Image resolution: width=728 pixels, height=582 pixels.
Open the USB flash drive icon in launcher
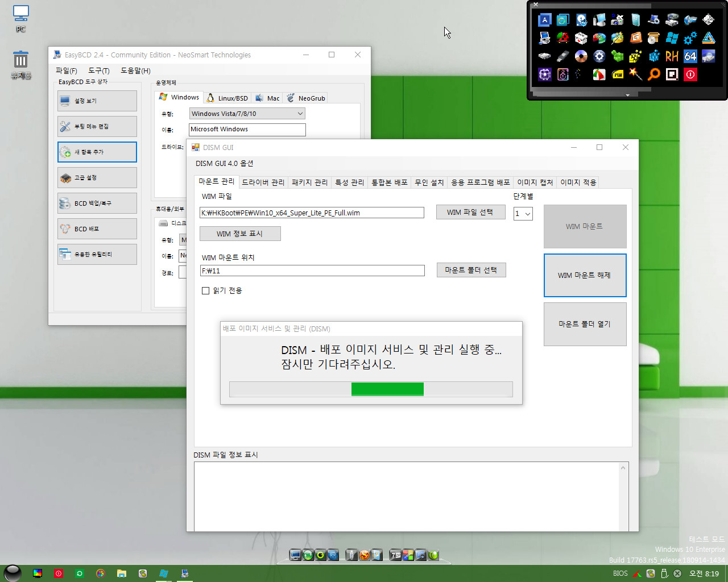click(x=563, y=56)
